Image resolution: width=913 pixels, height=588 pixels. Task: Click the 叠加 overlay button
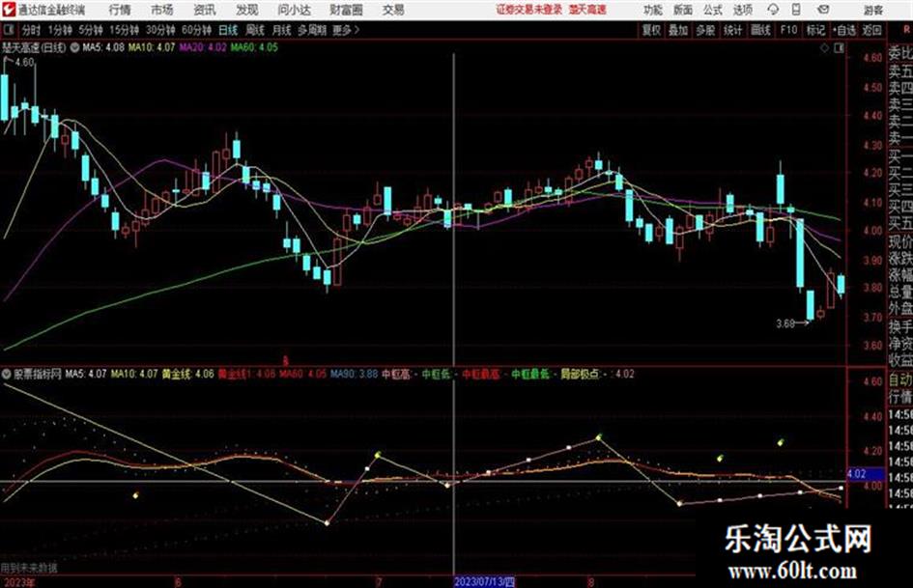(x=678, y=30)
